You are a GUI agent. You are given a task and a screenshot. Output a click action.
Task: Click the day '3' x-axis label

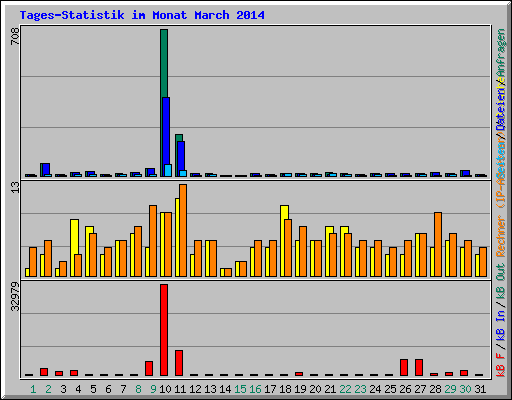click(63, 389)
